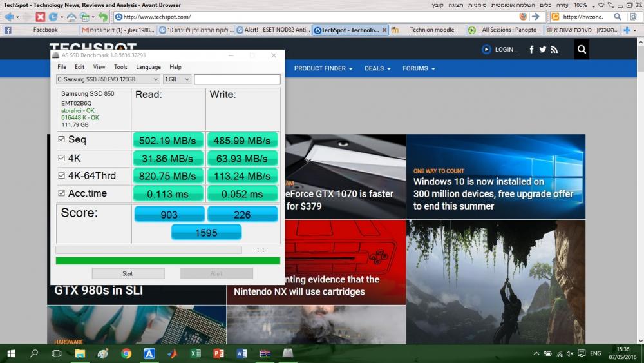This screenshot has width=644, height=363.
Task: Open TechSpot site search icon
Action: (x=582, y=50)
